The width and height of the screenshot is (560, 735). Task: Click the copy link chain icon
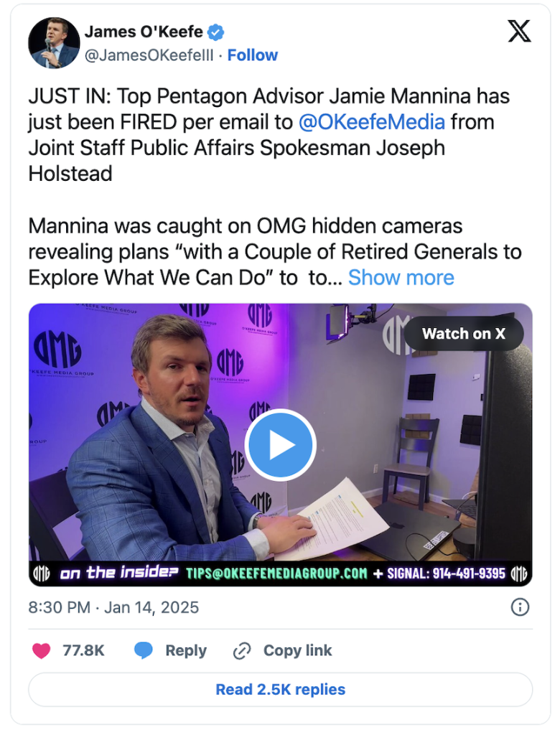(x=242, y=651)
